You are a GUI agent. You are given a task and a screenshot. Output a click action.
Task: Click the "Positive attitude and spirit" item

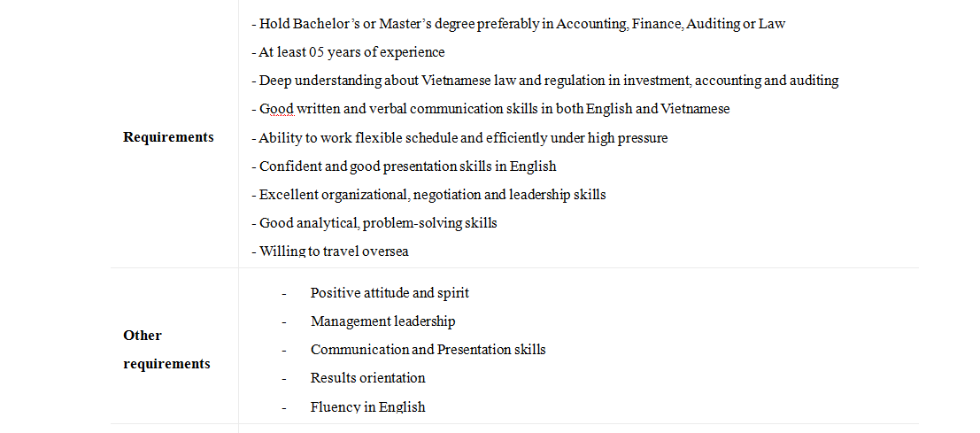pyautogui.click(x=390, y=293)
